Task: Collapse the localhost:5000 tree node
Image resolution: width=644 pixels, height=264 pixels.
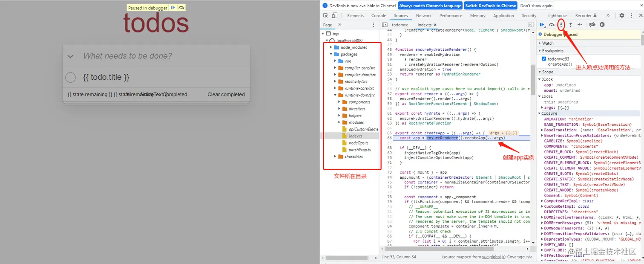Action: click(x=326, y=41)
